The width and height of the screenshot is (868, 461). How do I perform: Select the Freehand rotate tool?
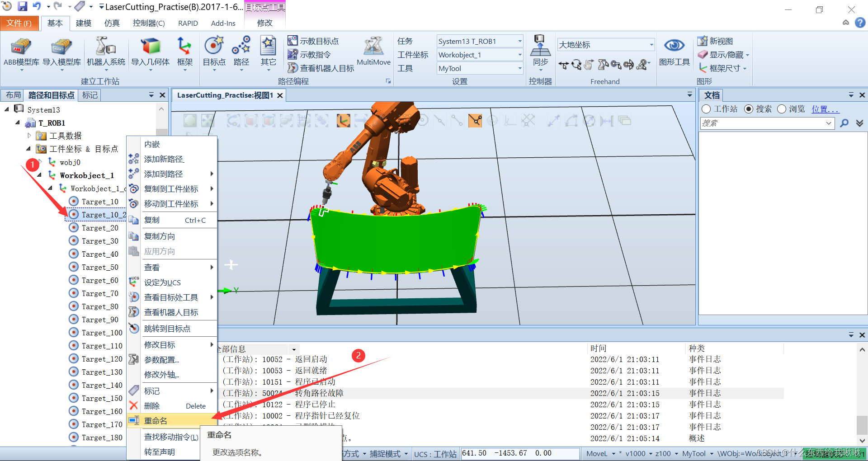coord(576,65)
